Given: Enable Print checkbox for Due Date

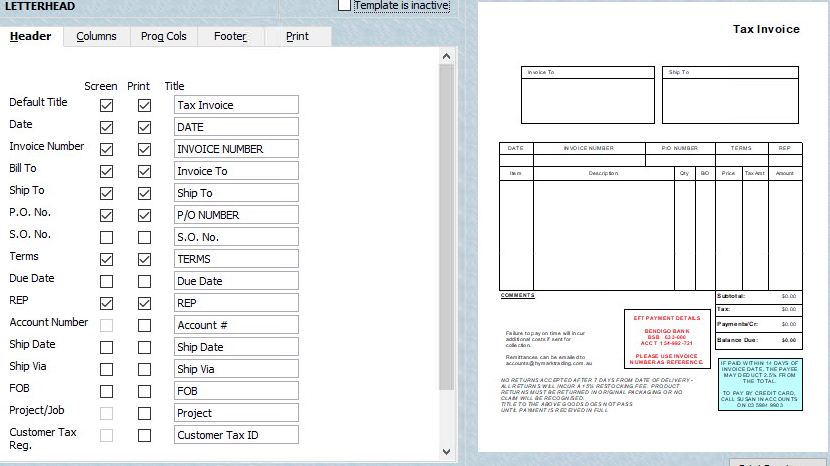Looking at the screenshot, I should coord(144,281).
